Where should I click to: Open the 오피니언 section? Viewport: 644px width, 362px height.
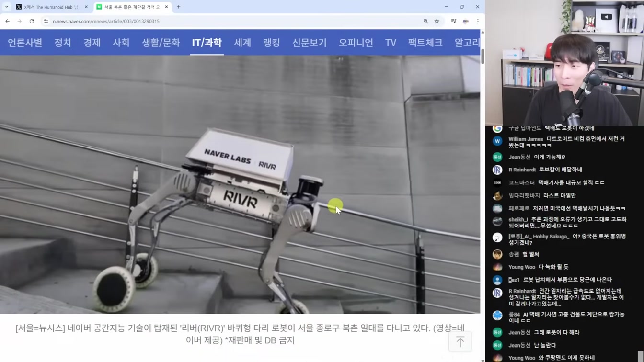(x=356, y=43)
